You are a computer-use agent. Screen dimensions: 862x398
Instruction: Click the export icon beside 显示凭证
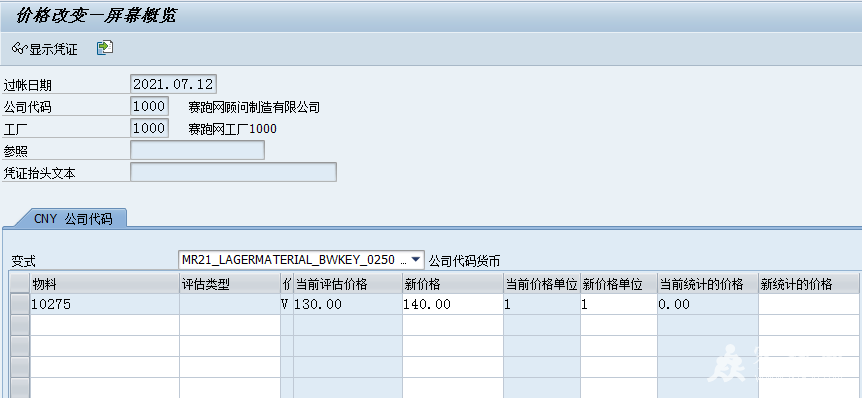point(104,48)
